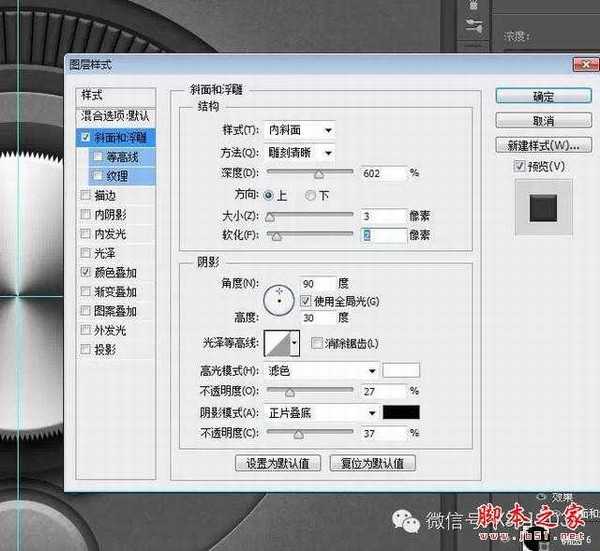Expand the 阴影模式 dropdown showing 正片叠底
This screenshot has height=551, width=600.
320,412
